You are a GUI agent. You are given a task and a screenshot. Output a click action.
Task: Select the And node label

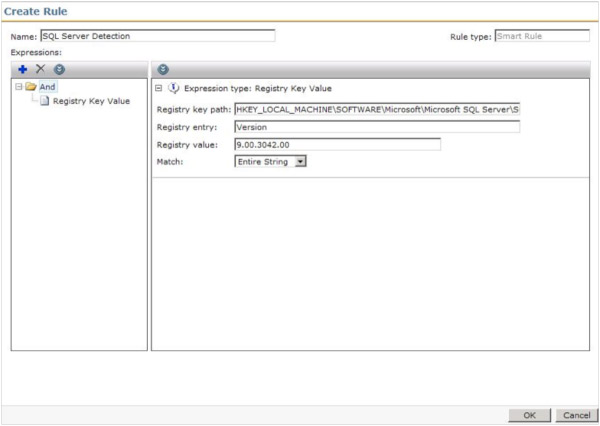pyautogui.click(x=47, y=87)
